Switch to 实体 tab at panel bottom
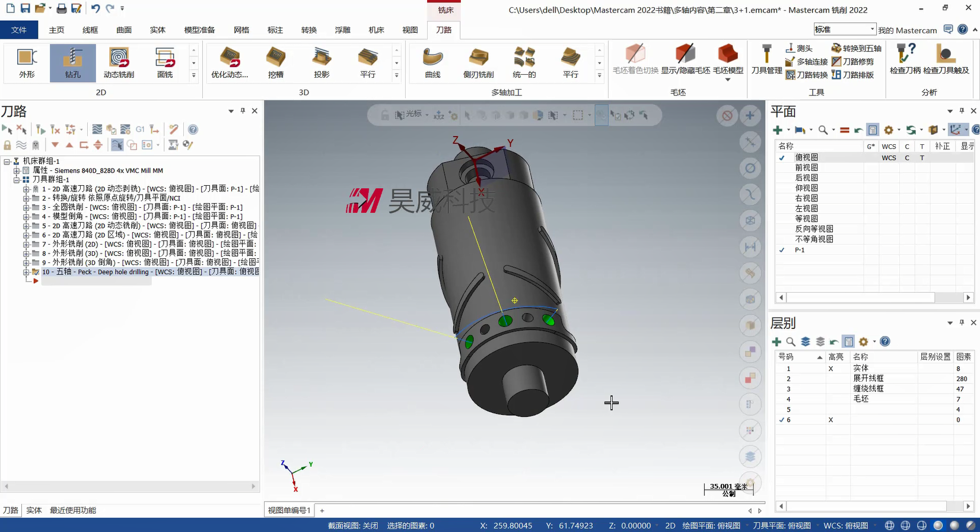Screen dimensions: 980x532 [34, 510]
